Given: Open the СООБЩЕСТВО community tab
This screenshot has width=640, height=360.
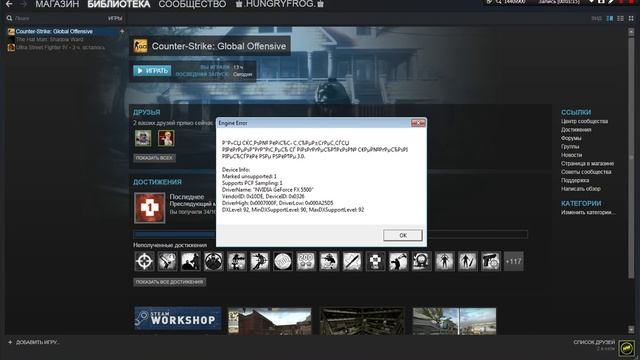Looking at the screenshot, I should [192, 4].
